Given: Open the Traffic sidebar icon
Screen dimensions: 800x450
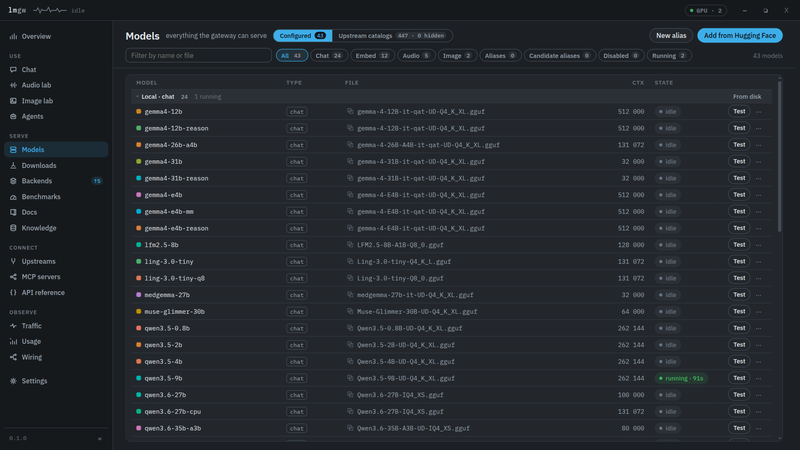Looking at the screenshot, I should [x=13, y=326].
